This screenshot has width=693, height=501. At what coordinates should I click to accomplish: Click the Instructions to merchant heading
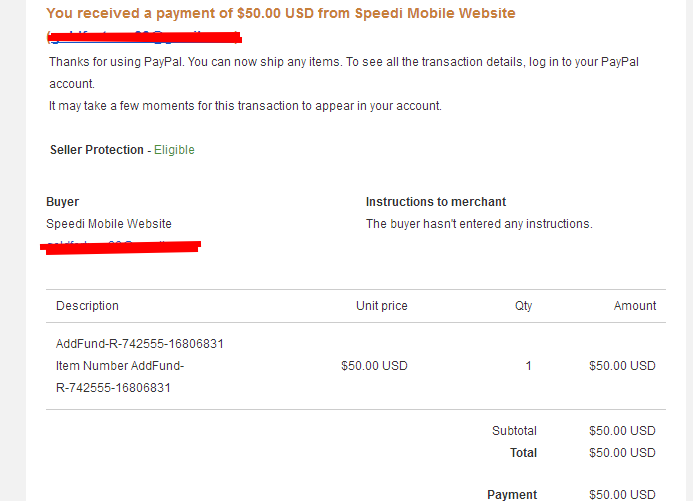tap(436, 201)
